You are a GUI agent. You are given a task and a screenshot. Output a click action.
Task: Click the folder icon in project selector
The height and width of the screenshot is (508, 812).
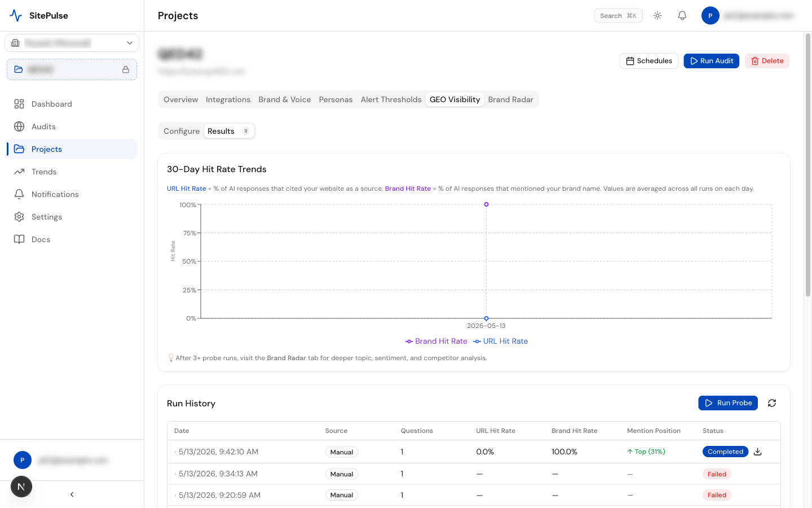click(x=19, y=69)
